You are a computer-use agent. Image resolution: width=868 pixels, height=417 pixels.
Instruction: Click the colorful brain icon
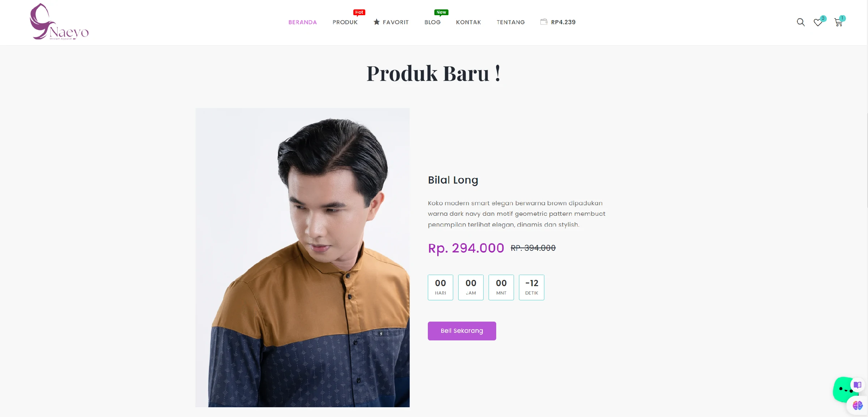[x=858, y=405]
